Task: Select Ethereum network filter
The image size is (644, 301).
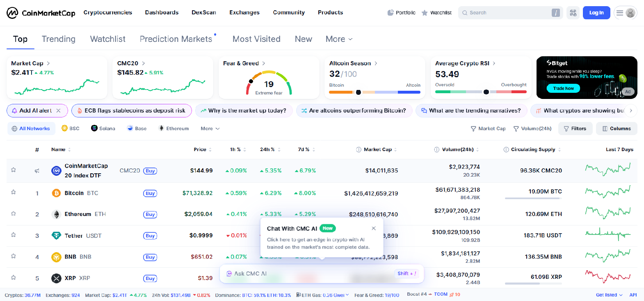Action: point(174,129)
